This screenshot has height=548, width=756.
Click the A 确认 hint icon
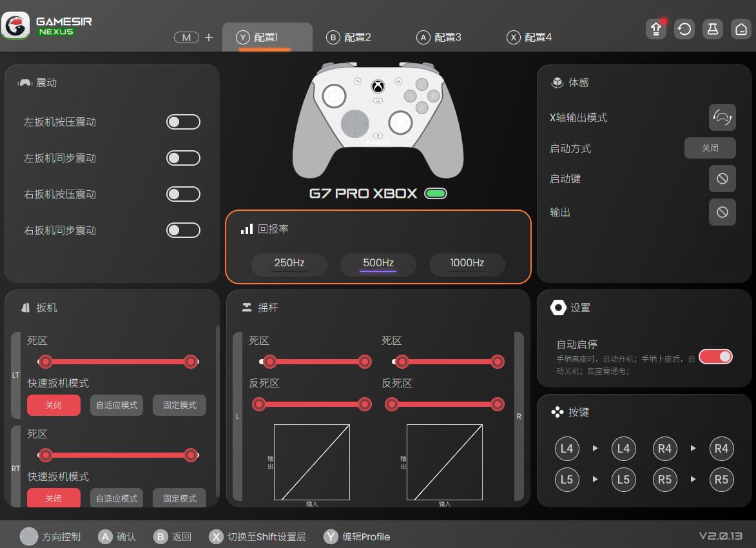105,536
